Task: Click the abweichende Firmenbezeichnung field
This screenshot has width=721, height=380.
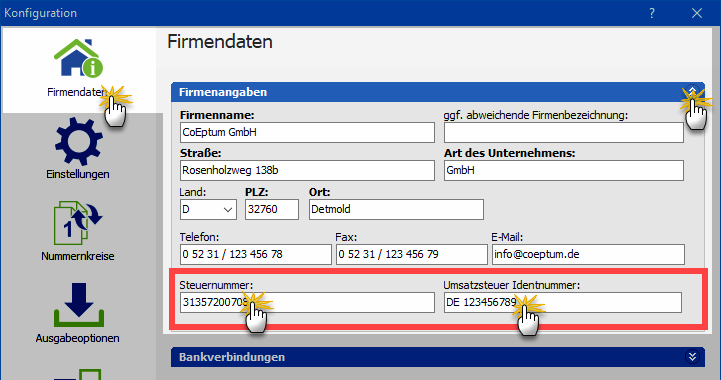Action: (564, 133)
